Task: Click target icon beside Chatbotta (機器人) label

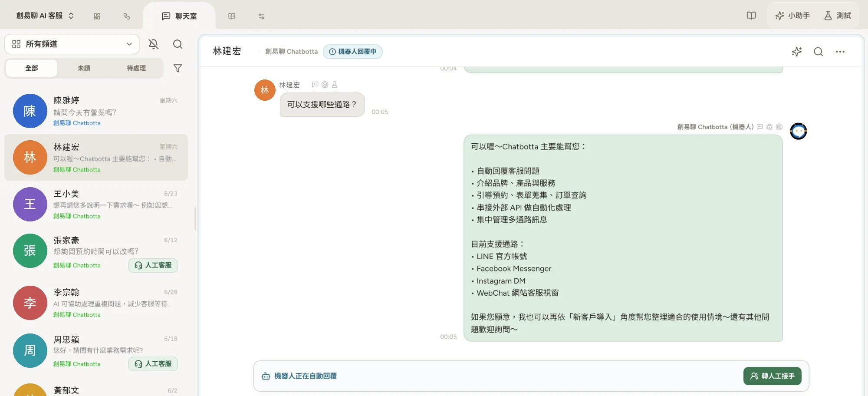Action: click(779, 127)
